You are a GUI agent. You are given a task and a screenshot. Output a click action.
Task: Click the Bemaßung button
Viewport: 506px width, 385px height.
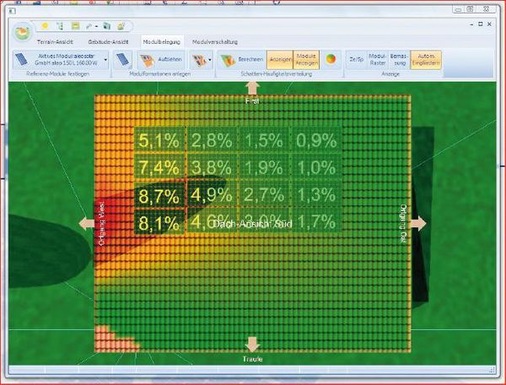399,60
